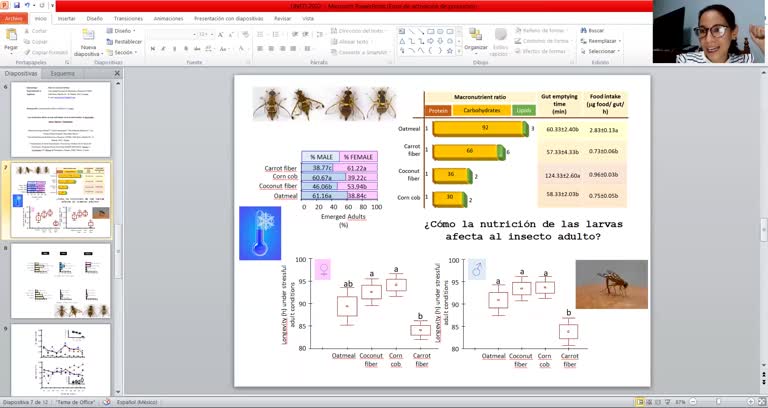Open the Transiciones ribbon tab
The height and width of the screenshot is (408, 768).
[127, 18]
